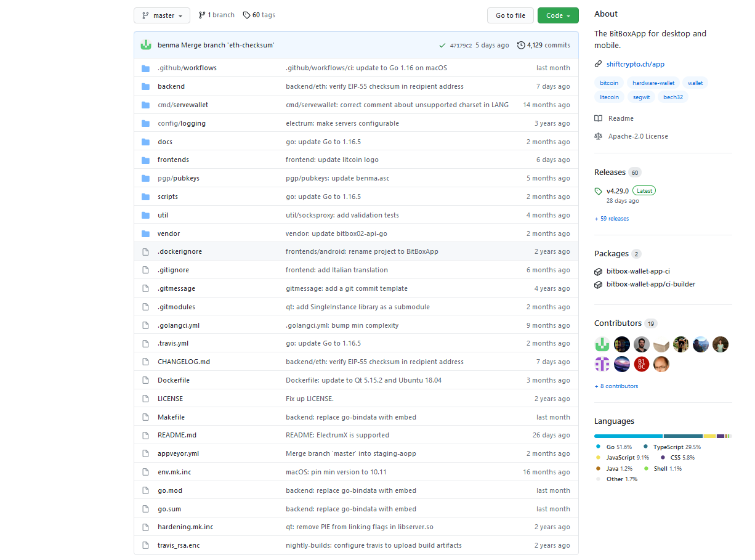This screenshot has height=560, width=755.
Task: Select the CSS 5.8% language entry
Action: 677,458
